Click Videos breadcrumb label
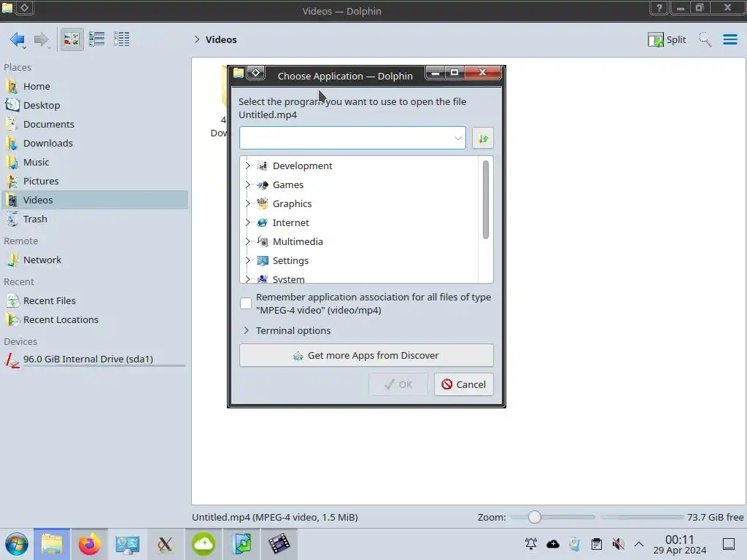Viewport: 747px width, 560px height. (x=221, y=39)
